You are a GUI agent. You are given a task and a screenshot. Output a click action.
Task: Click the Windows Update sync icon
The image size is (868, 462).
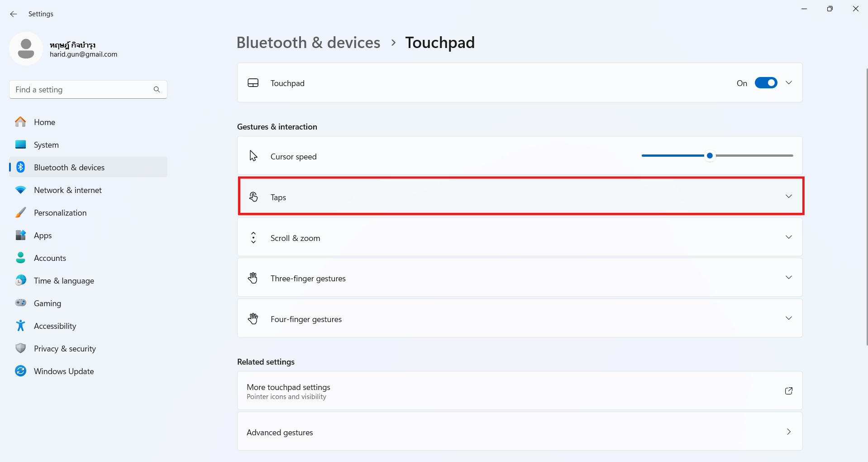[x=21, y=371]
